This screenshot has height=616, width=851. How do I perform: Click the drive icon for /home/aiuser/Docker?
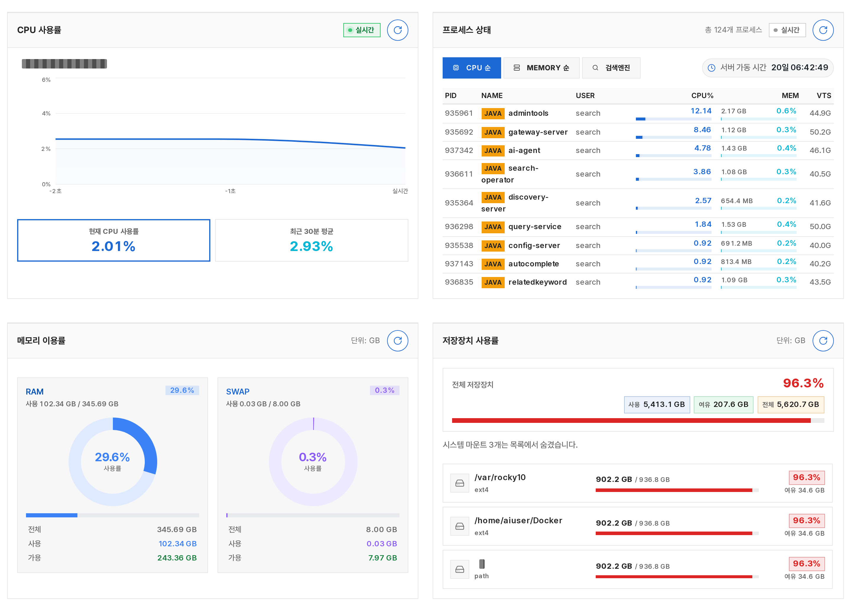pyautogui.click(x=460, y=527)
